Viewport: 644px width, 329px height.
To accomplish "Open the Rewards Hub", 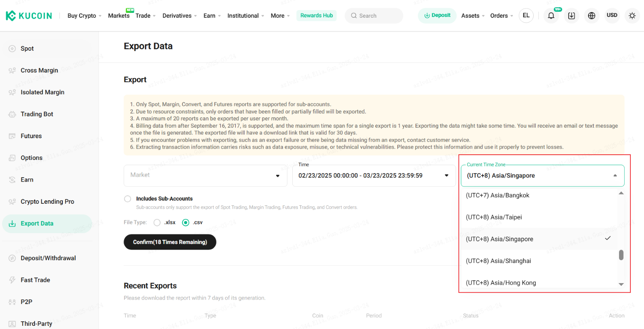I will (x=316, y=16).
